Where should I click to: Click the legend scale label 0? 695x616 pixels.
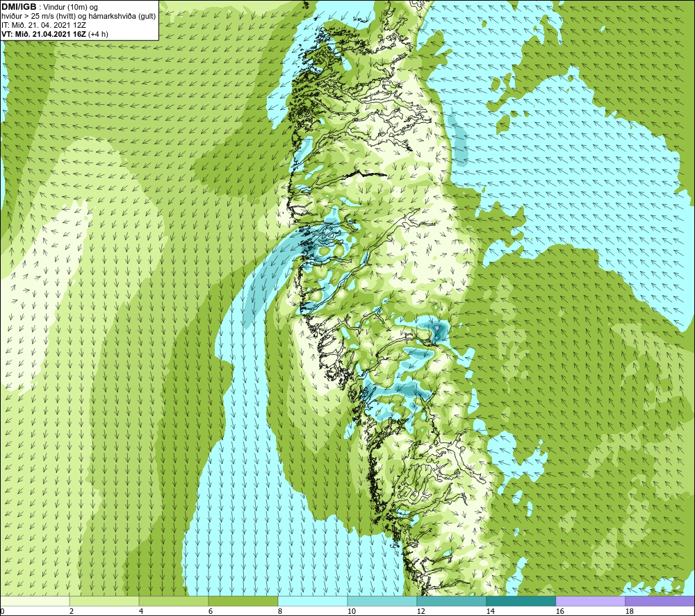(2, 612)
